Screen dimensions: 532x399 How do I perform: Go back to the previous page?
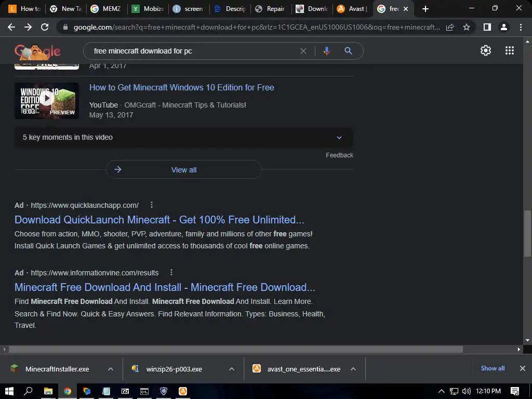click(x=11, y=27)
